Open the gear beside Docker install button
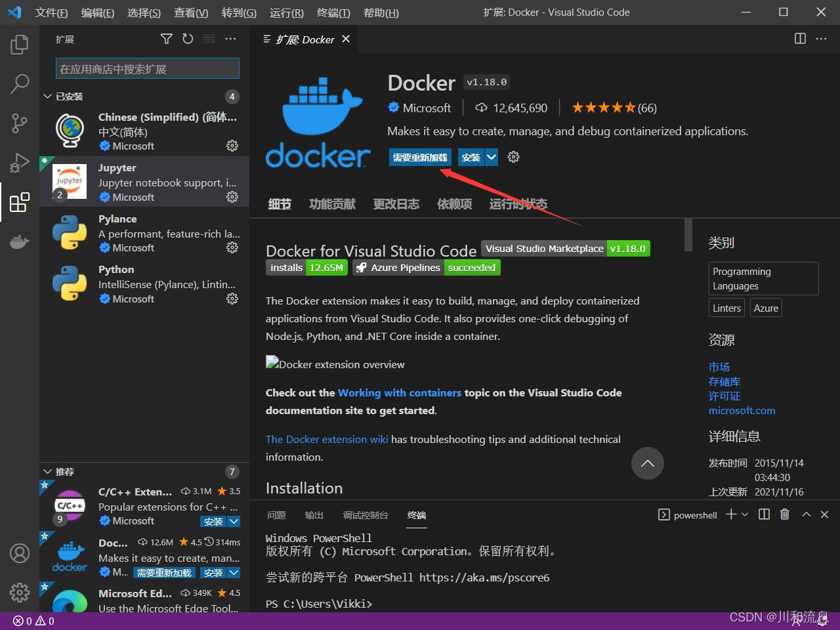Screen dimensions: 840x630 coord(514,157)
